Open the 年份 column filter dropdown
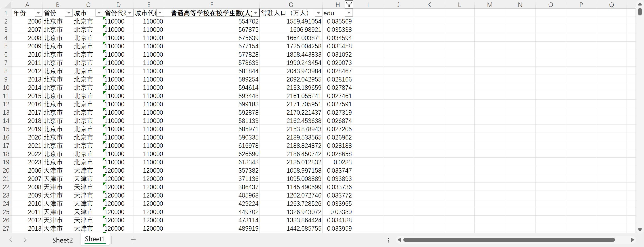The image size is (644, 247). point(38,13)
